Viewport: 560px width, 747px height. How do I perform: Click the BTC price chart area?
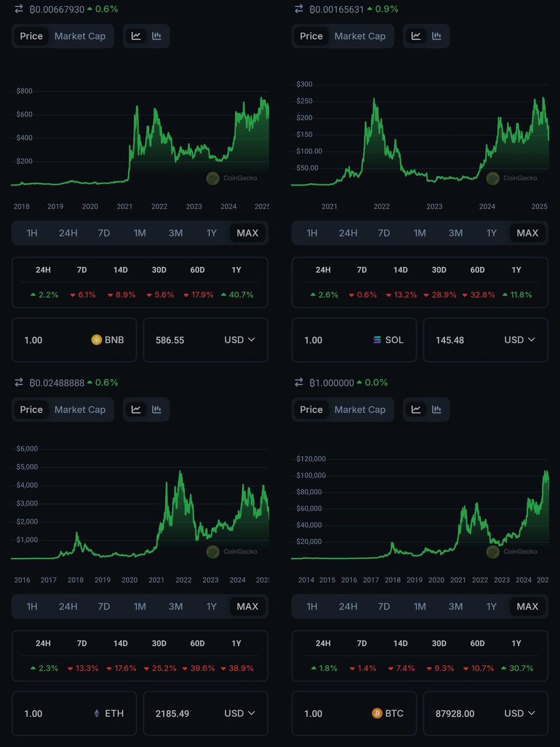[420, 510]
